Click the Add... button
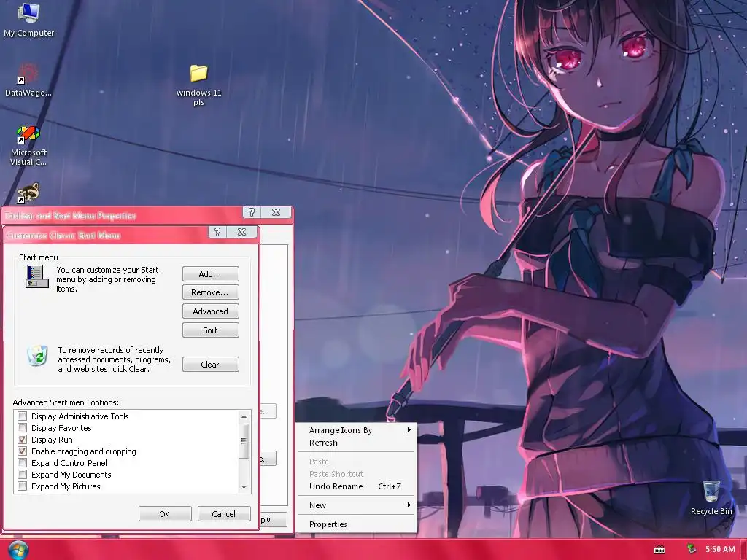The height and width of the screenshot is (560, 747). [x=211, y=274]
